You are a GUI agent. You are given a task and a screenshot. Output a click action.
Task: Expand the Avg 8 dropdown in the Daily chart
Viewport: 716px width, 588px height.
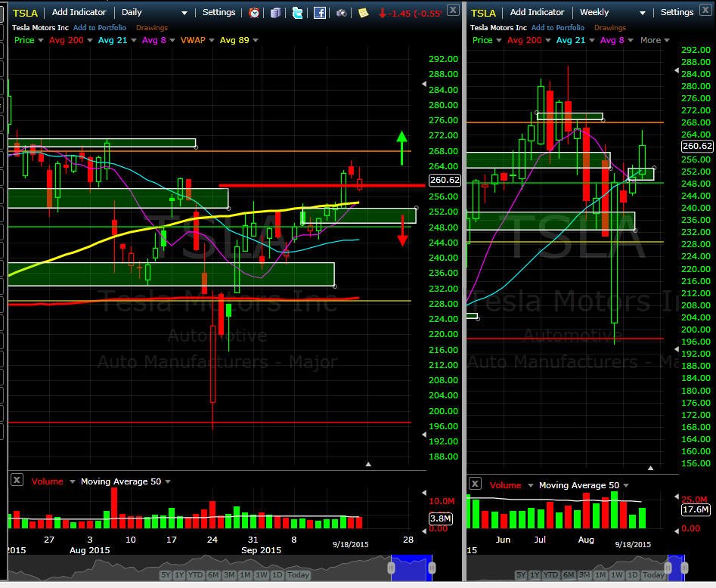click(172, 40)
